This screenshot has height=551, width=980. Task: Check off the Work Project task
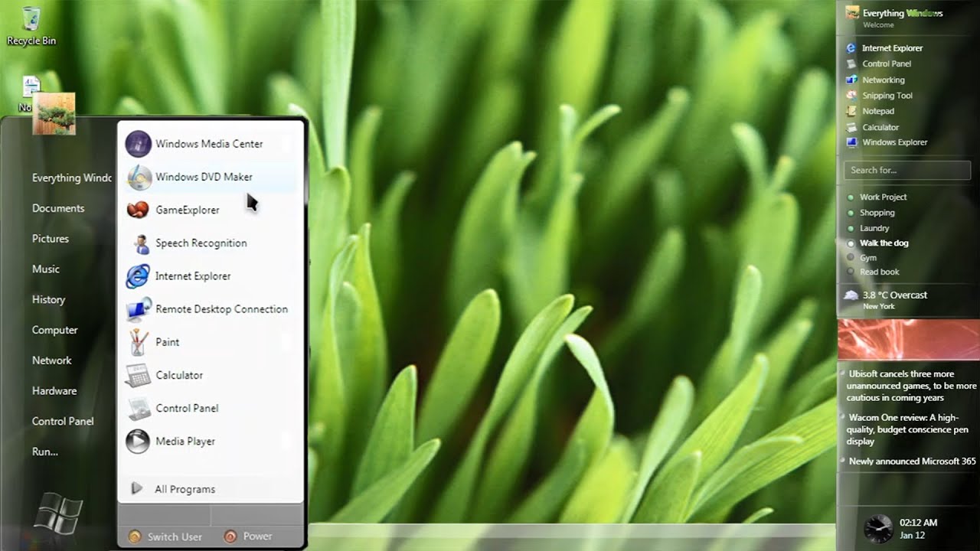click(x=851, y=197)
